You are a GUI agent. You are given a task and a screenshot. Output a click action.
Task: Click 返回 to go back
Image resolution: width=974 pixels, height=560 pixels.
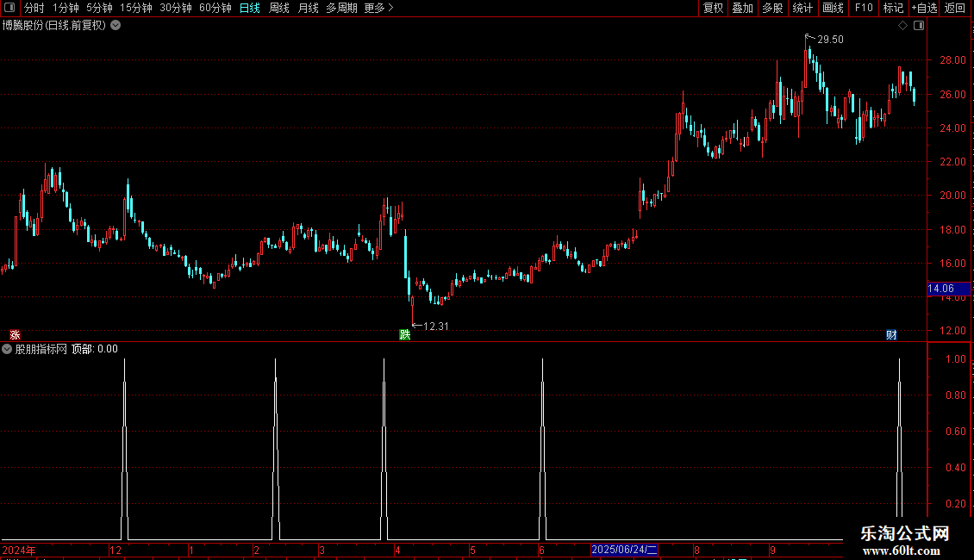point(955,8)
